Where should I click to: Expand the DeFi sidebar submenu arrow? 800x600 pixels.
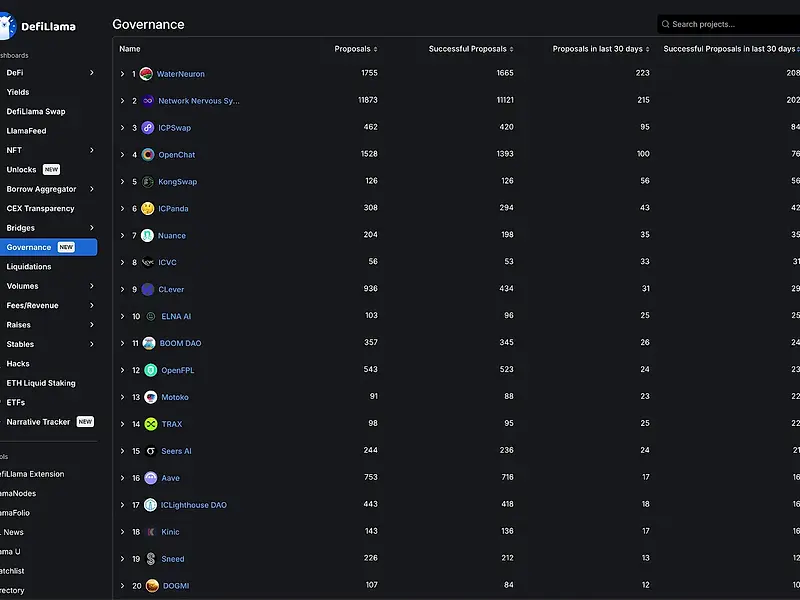click(91, 73)
